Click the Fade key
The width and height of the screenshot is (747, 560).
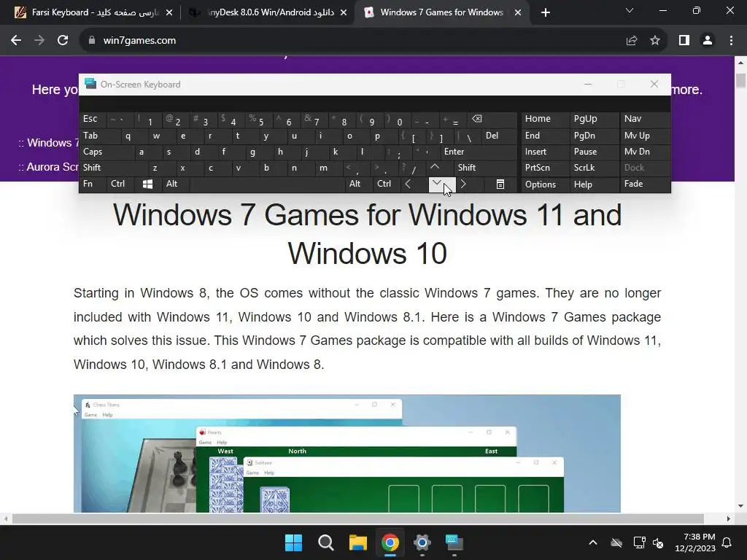pyautogui.click(x=645, y=184)
